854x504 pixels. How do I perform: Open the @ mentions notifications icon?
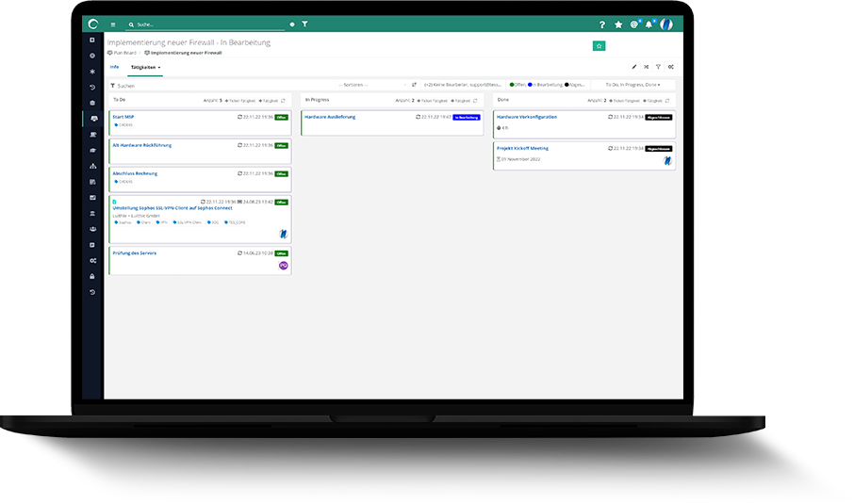[x=634, y=24]
